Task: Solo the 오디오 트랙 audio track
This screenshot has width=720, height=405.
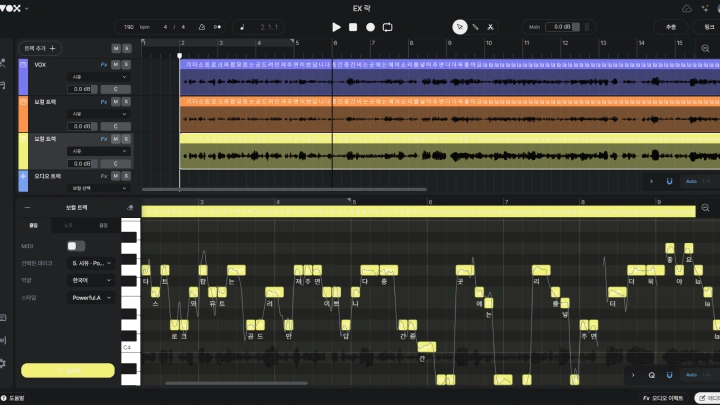Action: [126, 176]
